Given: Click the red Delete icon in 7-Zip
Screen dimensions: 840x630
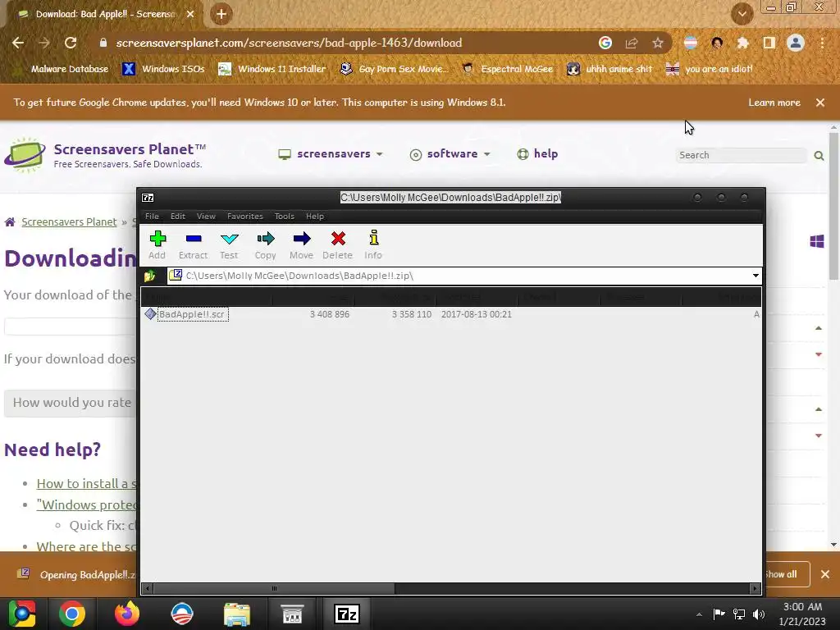Looking at the screenshot, I should point(337,244).
